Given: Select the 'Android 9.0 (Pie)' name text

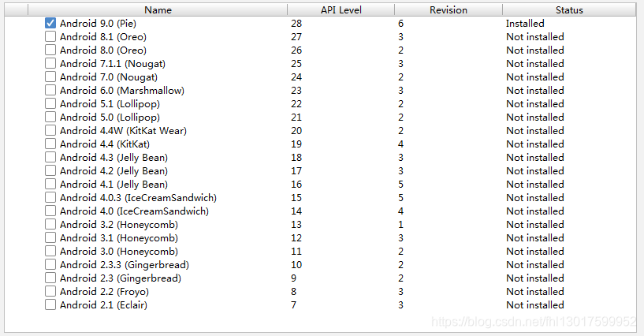Looking at the screenshot, I should [x=98, y=24].
